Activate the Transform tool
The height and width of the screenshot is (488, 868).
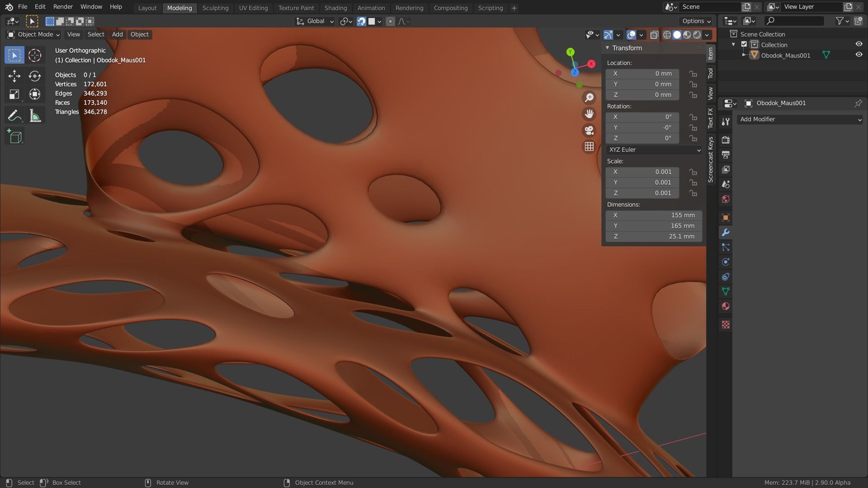coord(35,94)
